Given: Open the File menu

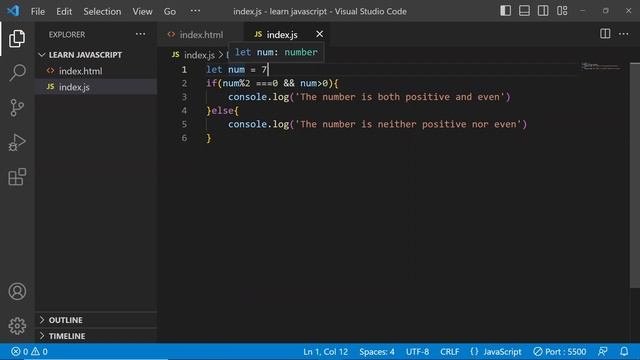Looking at the screenshot, I should click(38, 11).
